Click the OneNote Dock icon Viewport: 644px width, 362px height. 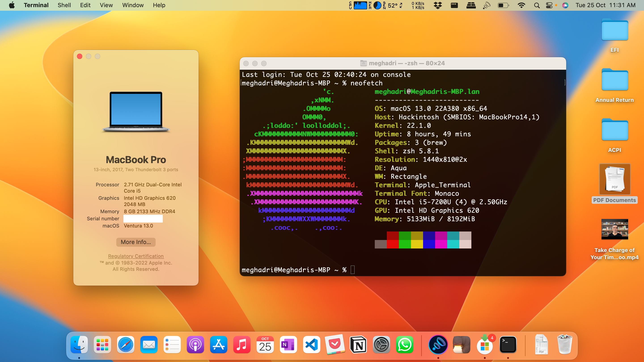pos(288,345)
